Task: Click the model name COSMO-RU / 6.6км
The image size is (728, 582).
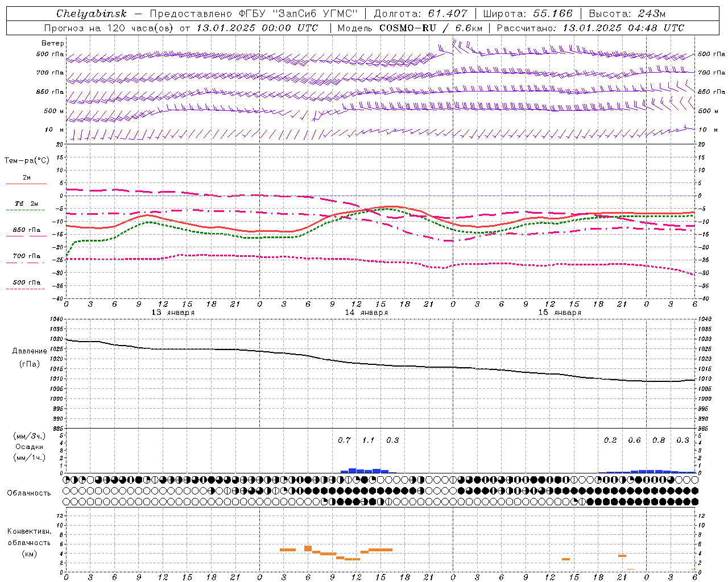Action: click(431, 28)
